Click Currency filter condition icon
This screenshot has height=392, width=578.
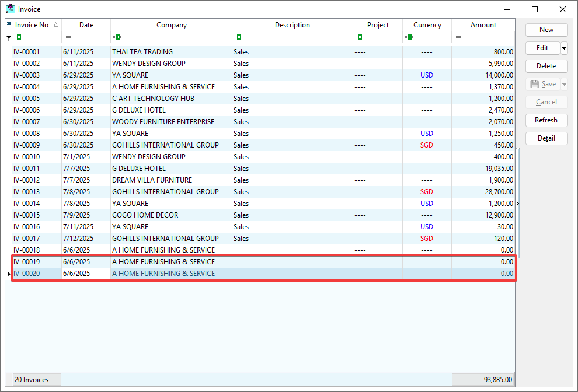pos(409,37)
